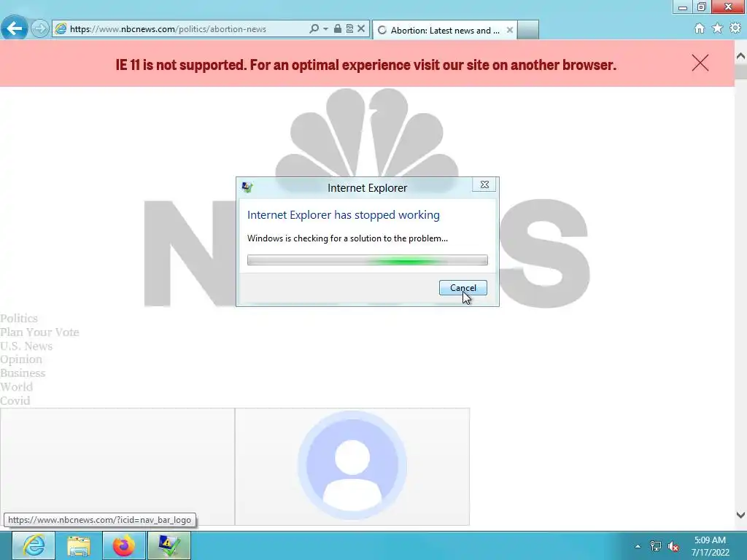Open the Politics nav link
Viewport: 747px width, 560px height.
point(19,319)
